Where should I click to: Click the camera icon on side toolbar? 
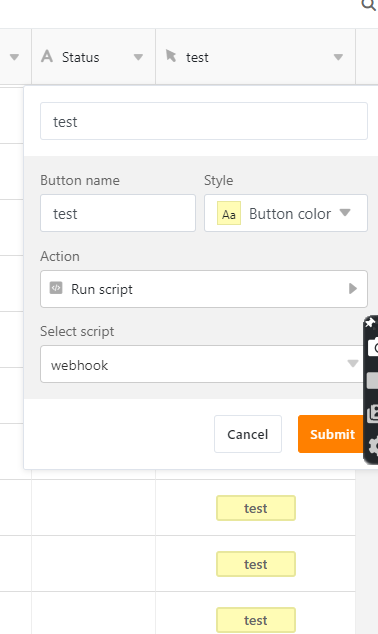[x=373, y=348]
